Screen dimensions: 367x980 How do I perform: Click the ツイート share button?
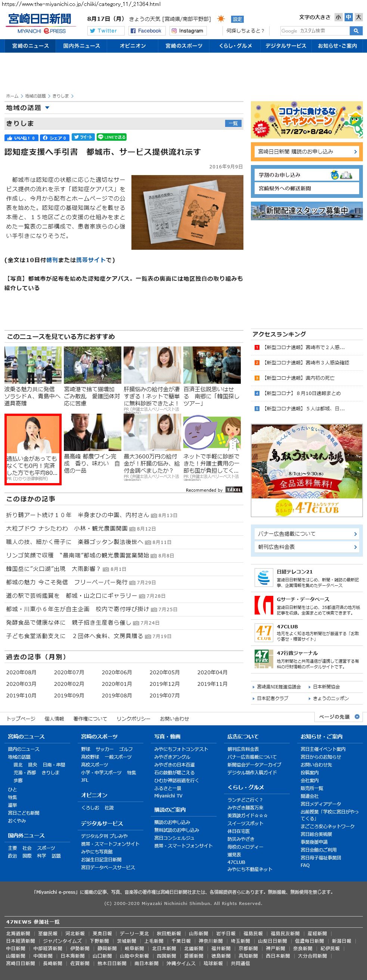83,137
